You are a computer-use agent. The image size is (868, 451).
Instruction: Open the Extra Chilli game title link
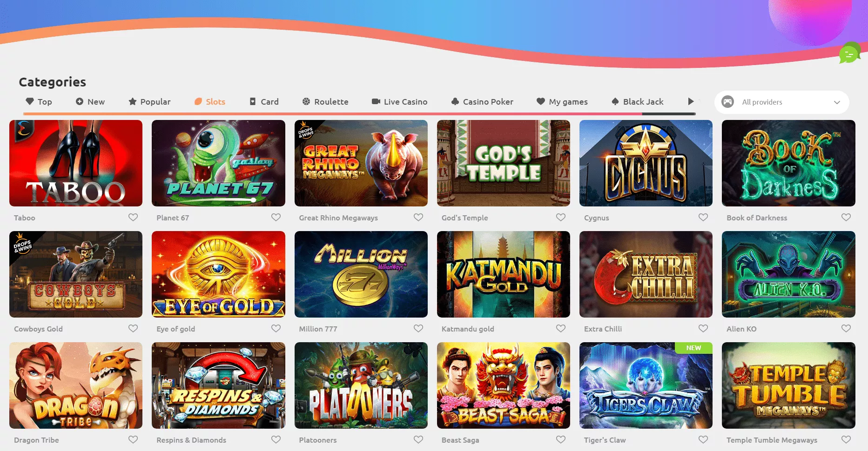coord(603,329)
